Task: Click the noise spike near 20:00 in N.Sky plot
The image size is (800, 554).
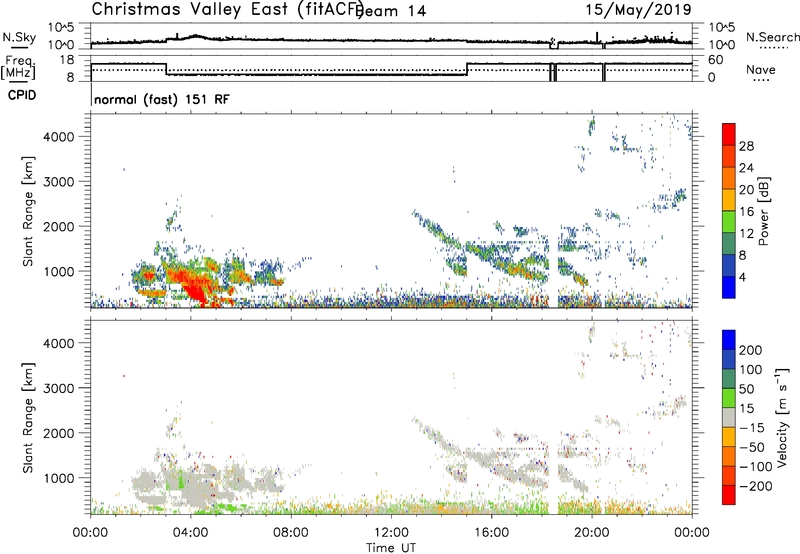Action: [x=596, y=37]
